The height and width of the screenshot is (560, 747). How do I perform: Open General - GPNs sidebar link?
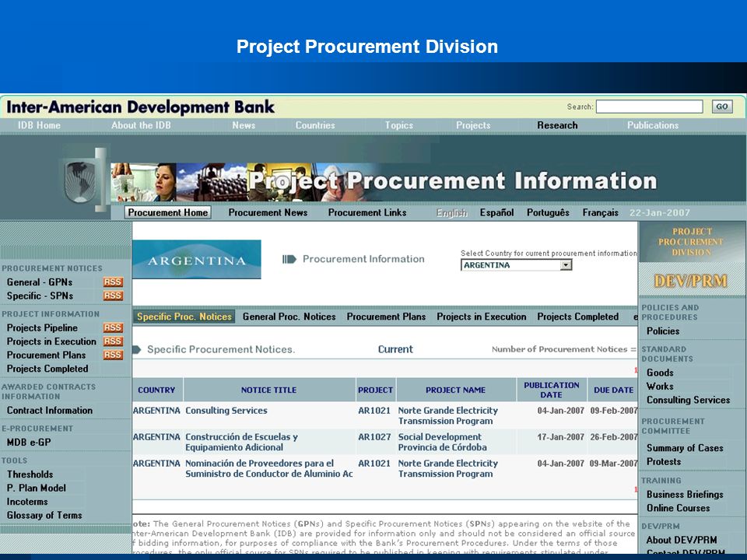click(40, 282)
